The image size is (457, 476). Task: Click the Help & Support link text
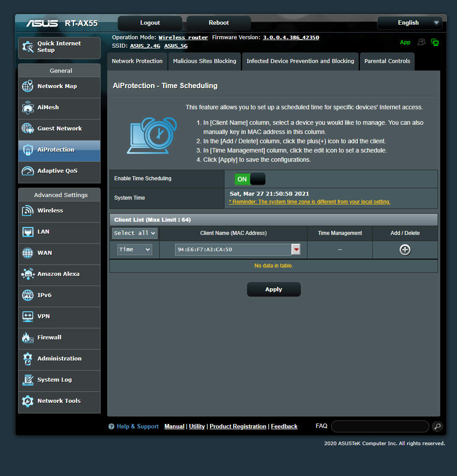[138, 427]
